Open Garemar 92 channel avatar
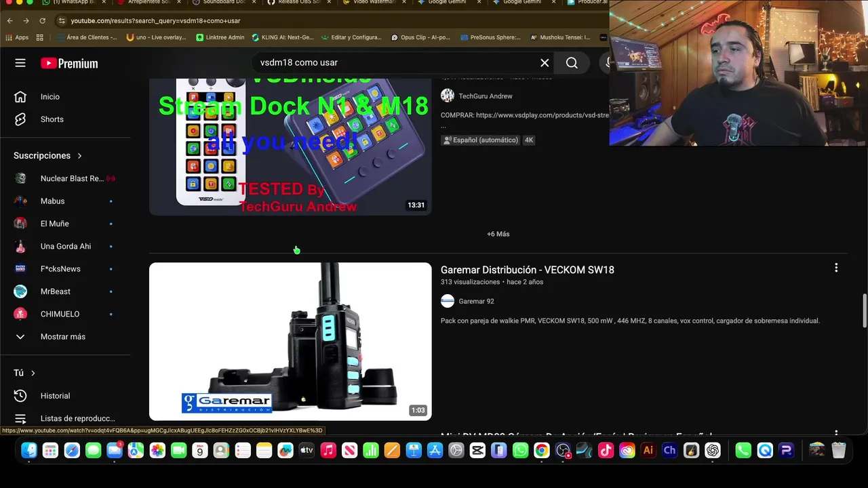 tap(448, 301)
